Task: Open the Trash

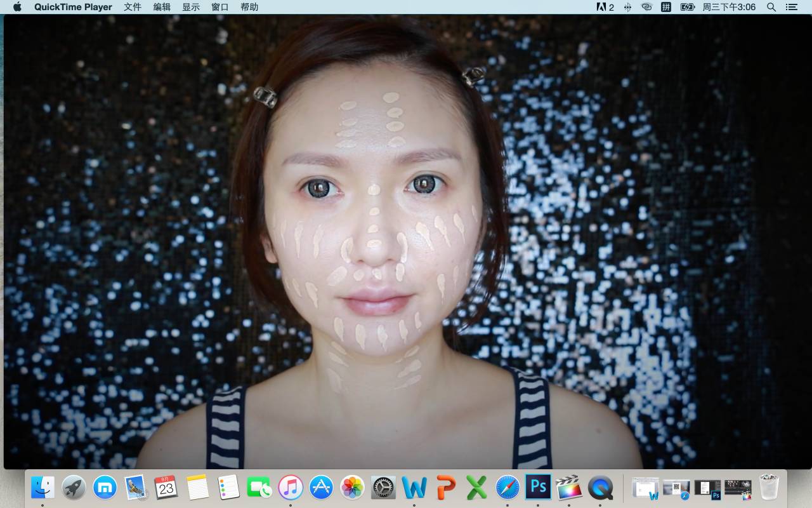Action: (769, 488)
